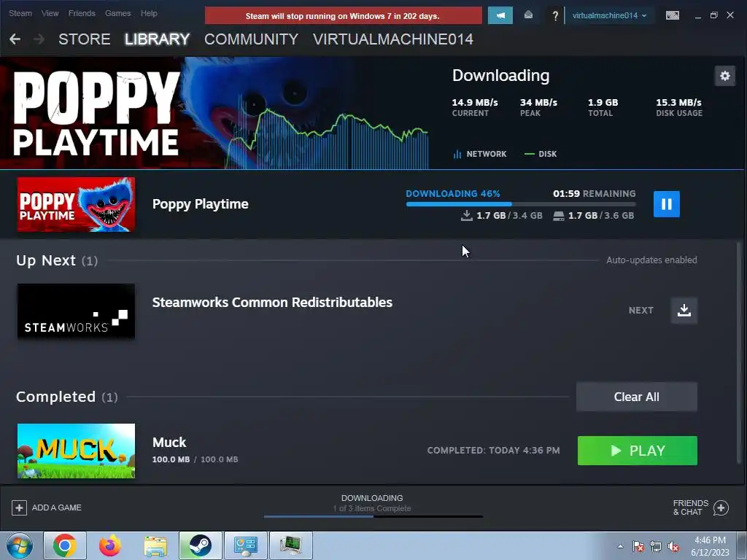Image resolution: width=747 pixels, height=560 pixels.
Task: Click the muted volume tray icon
Action: (x=673, y=546)
